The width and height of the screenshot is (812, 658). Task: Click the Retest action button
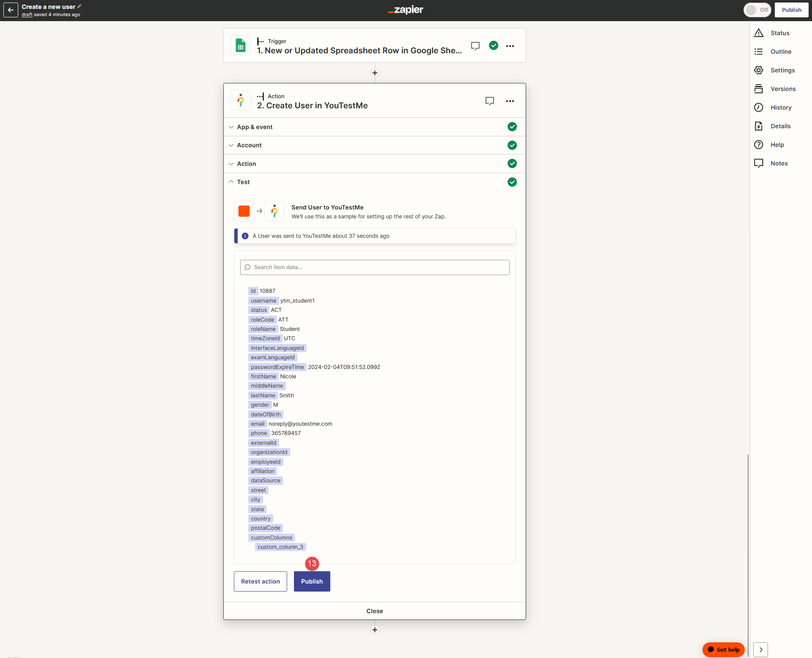(x=261, y=581)
